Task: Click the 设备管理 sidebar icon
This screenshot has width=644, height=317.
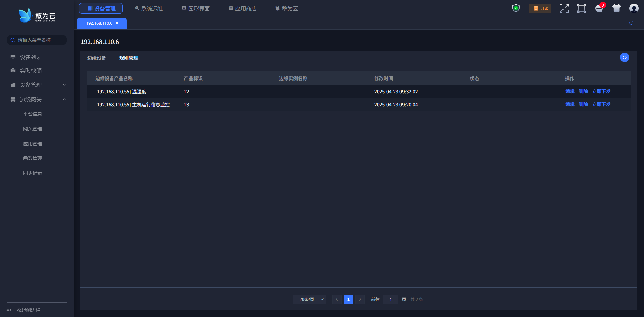Action: coord(13,85)
